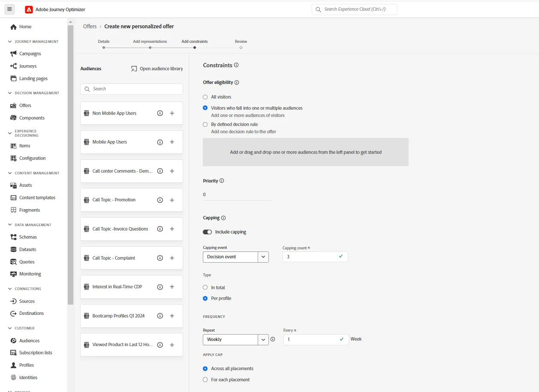Collapse the Decision Management section
Viewport: 539px width, 392px height.
coord(10,93)
